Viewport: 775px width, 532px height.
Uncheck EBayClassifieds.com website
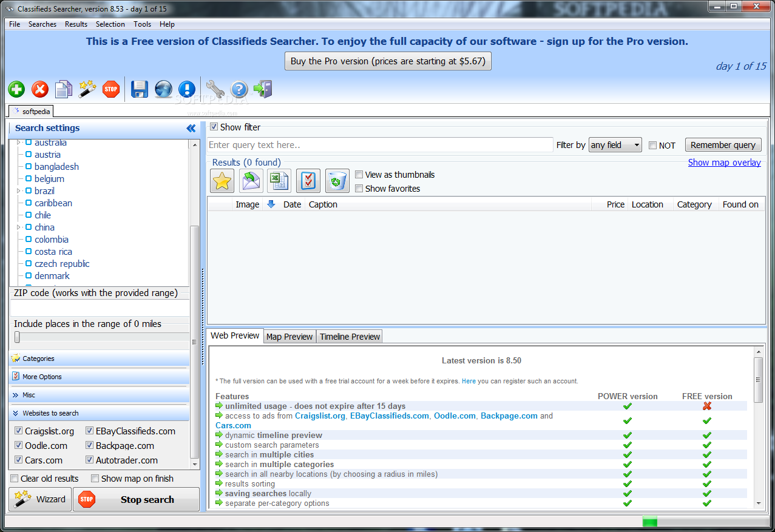pyautogui.click(x=90, y=431)
